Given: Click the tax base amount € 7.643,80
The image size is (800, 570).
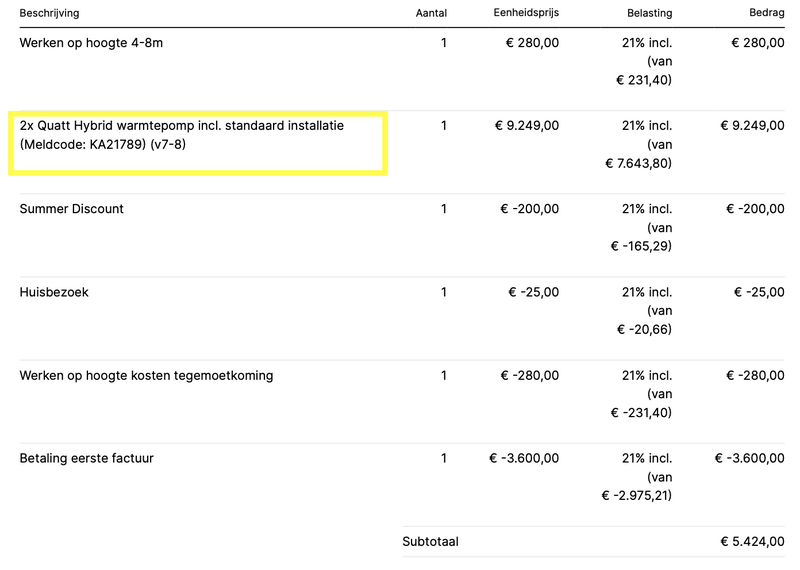Looking at the screenshot, I should point(638,163).
